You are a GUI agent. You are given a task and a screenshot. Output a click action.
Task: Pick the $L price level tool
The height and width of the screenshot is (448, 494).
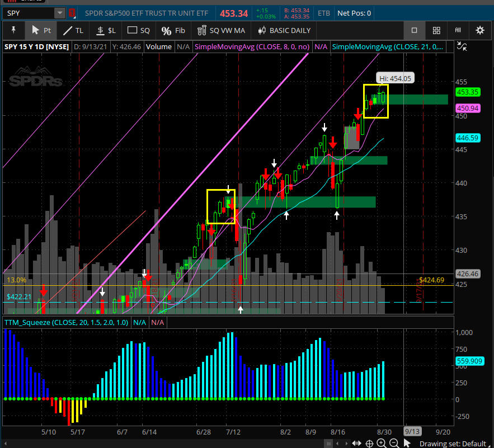(106, 30)
